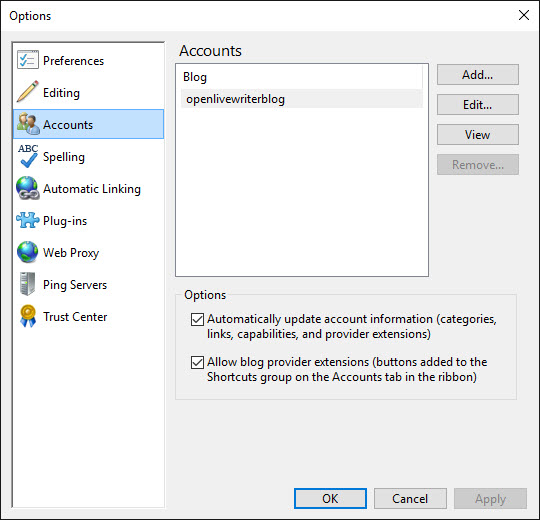
Task: Click the Accounts people icon
Action: point(28,124)
